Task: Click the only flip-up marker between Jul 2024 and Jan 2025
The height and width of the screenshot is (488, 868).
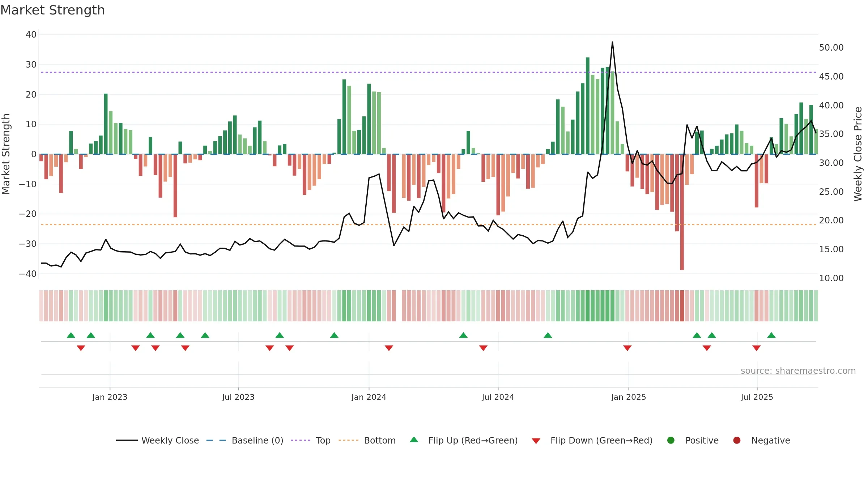Action: (x=548, y=335)
